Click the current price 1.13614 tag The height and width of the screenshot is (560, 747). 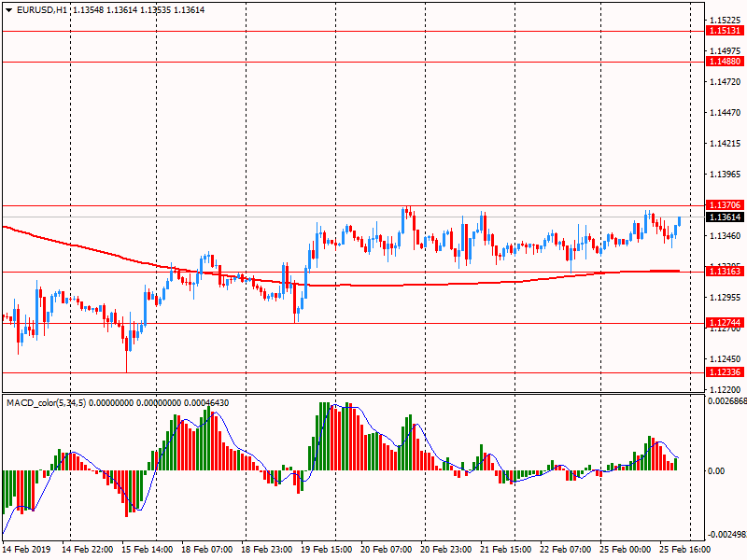coord(725,217)
